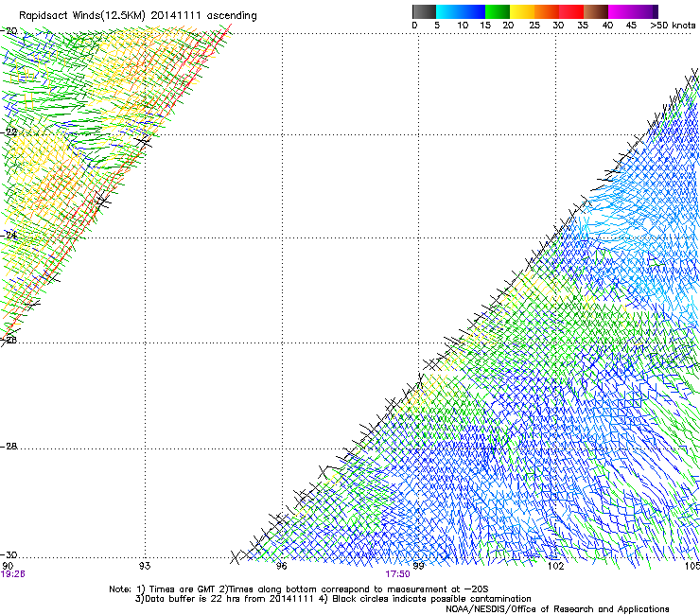
Task: Click the title 'Rapidscat Winds(12.5KM) 20141111 ascending'
Action: (x=138, y=16)
